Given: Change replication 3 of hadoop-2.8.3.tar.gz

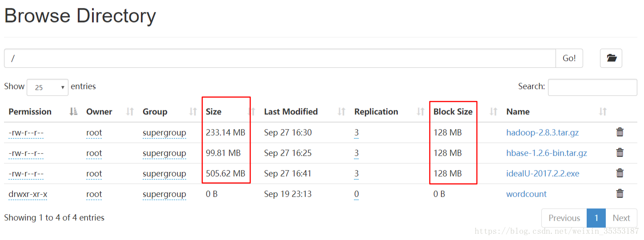Looking at the screenshot, I should 356,133.
